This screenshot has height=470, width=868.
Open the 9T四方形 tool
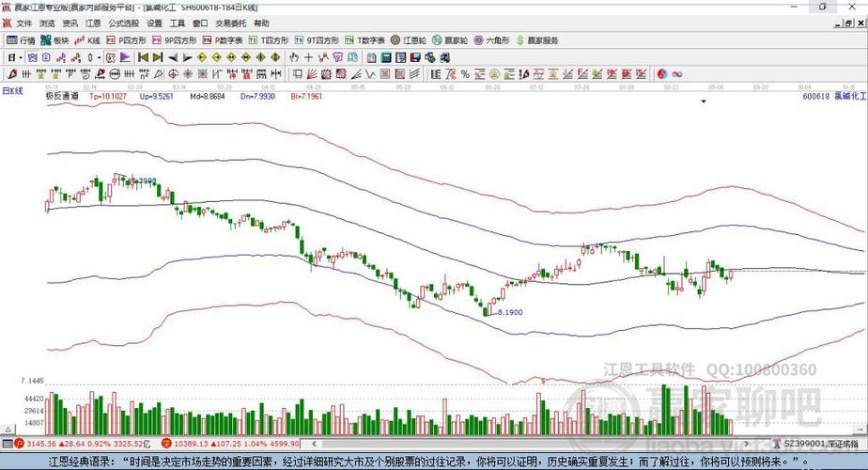point(317,40)
